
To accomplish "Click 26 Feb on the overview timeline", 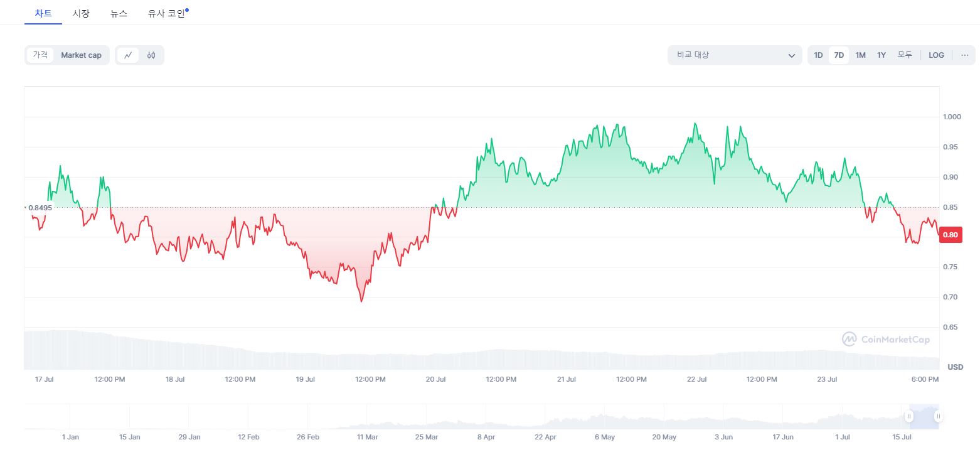I will (x=308, y=437).
